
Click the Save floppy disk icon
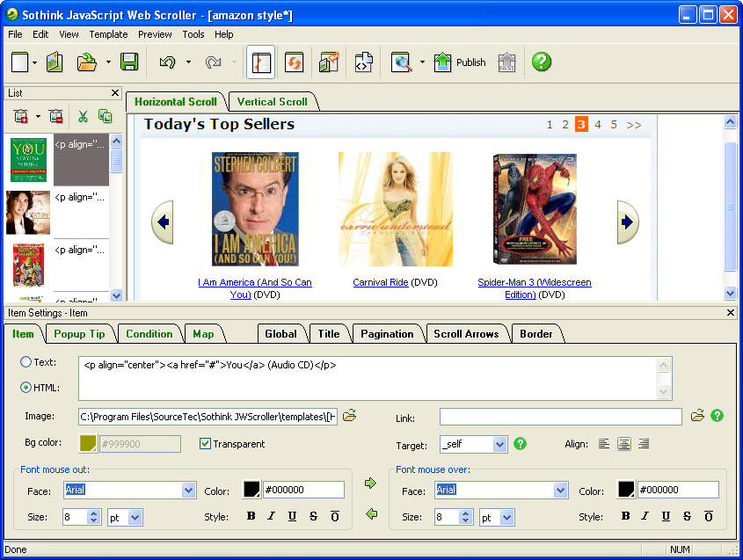129,62
